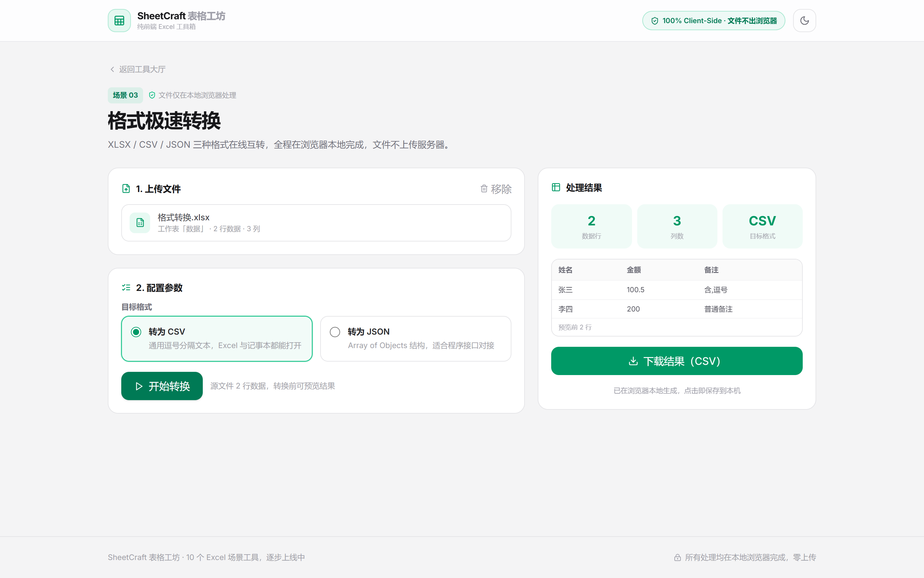Click the cell 100.5

pyautogui.click(x=635, y=290)
